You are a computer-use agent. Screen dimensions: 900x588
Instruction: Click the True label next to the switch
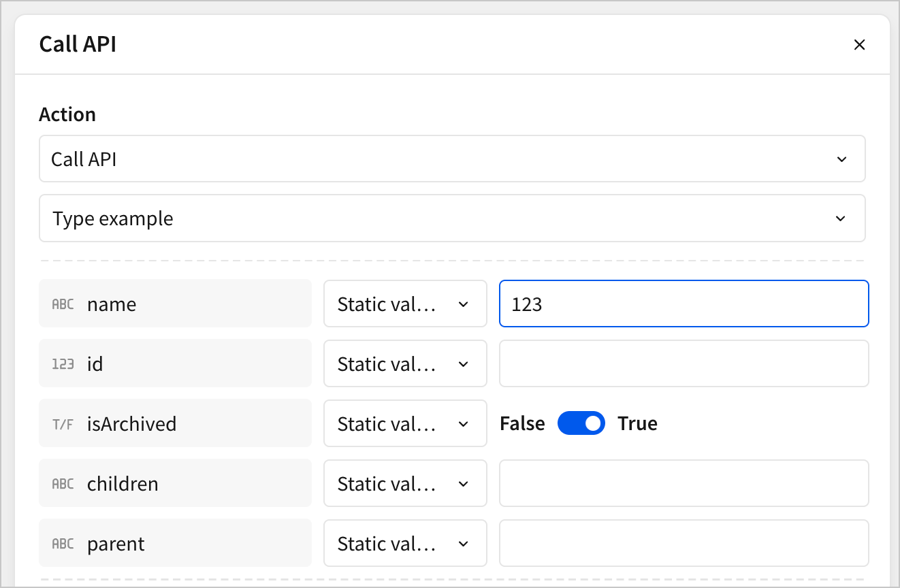pos(637,423)
